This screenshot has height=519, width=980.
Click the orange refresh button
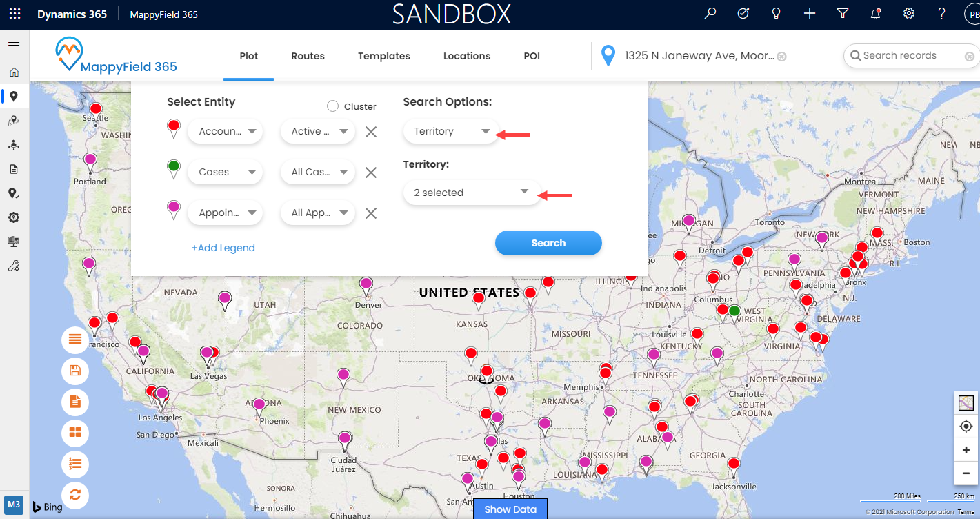coord(75,495)
